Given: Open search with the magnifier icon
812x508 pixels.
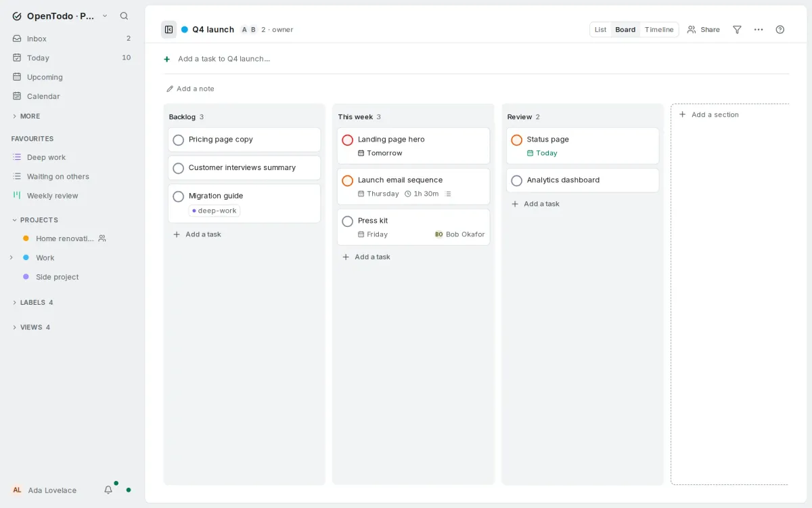Looking at the screenshot, I should click(124, 16).
